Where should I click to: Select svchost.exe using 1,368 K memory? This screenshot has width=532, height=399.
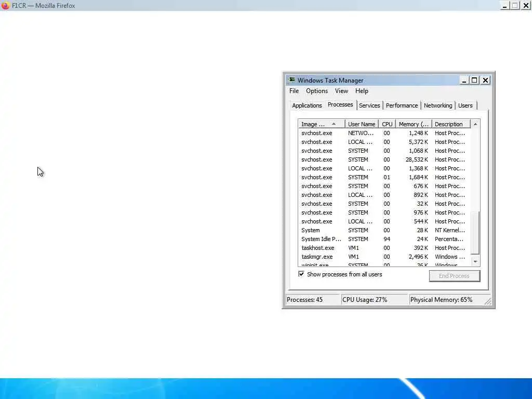pyautogui.click(x=384, y=169)
